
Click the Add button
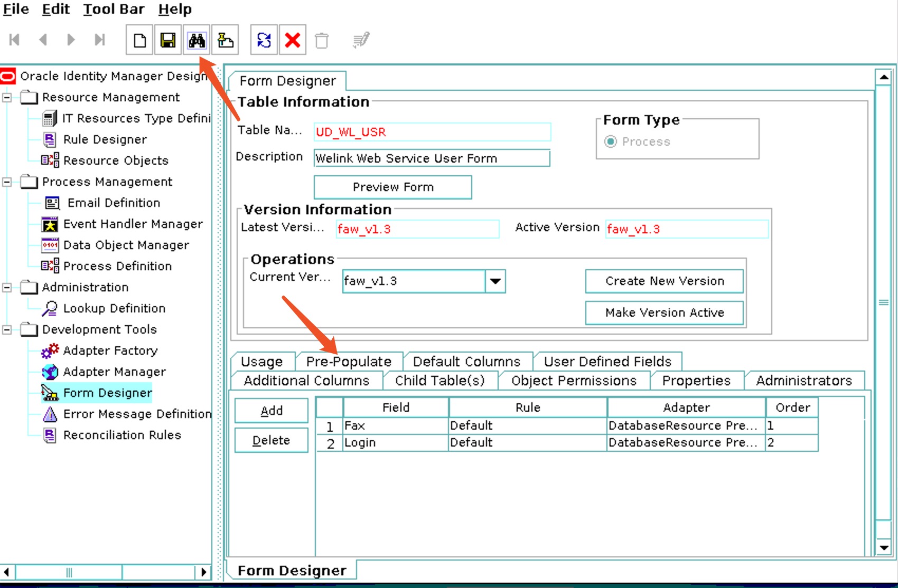(x=271, y=411)
